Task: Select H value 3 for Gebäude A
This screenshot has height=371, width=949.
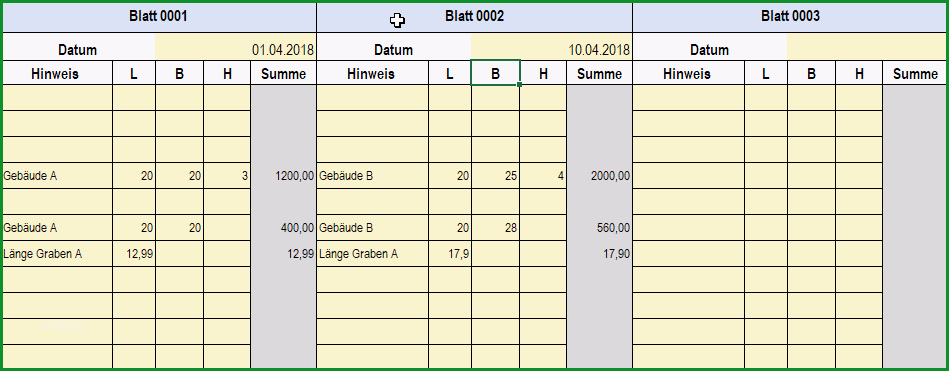Action: 227,176
